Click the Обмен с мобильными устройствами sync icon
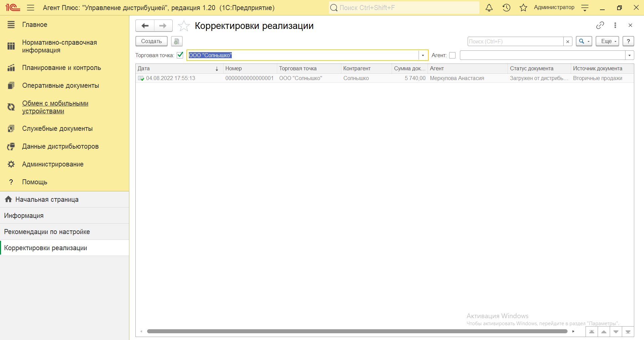Screen dimensions: 644x340 point(11,107)
